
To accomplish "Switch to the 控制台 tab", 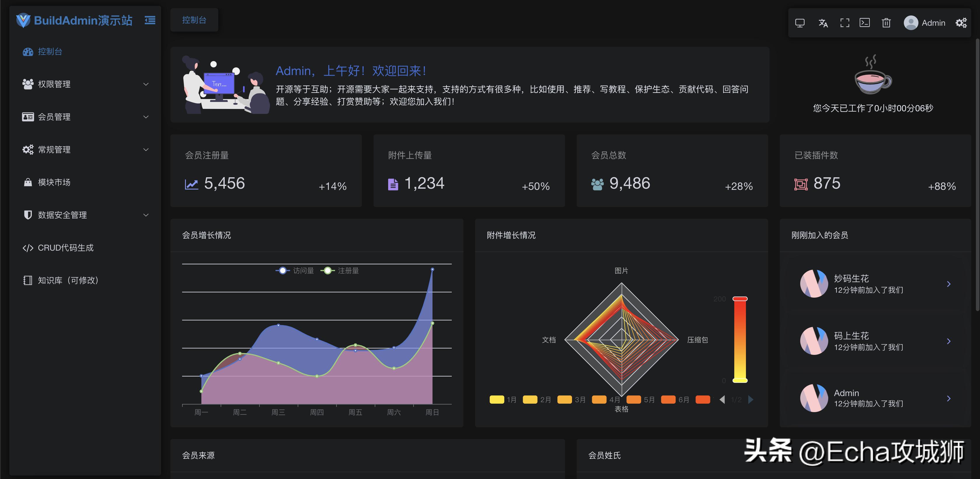I will click(x=194, y=20).
